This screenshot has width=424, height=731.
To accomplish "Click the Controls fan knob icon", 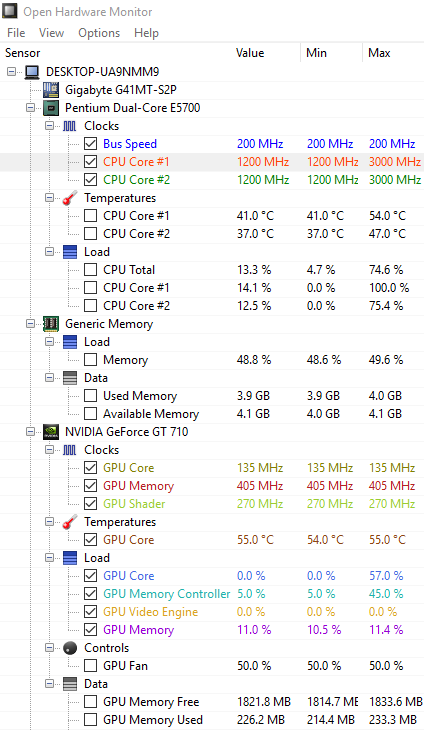I will point(70,648).
